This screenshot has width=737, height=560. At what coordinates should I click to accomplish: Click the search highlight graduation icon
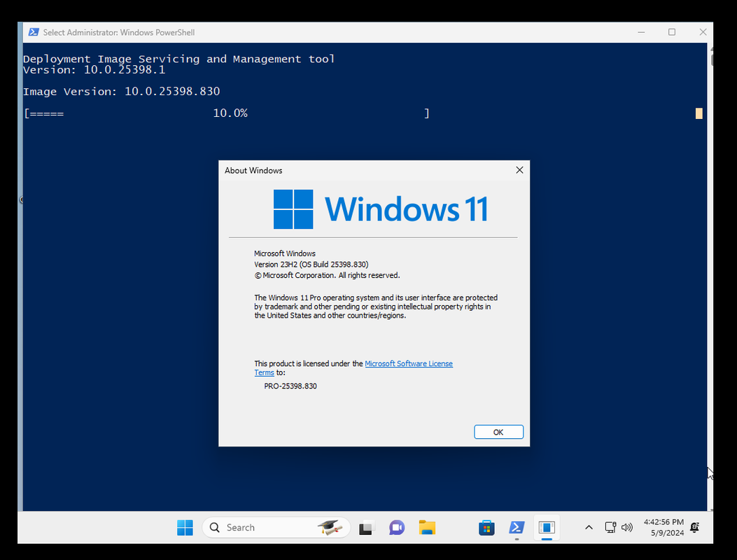330,528
